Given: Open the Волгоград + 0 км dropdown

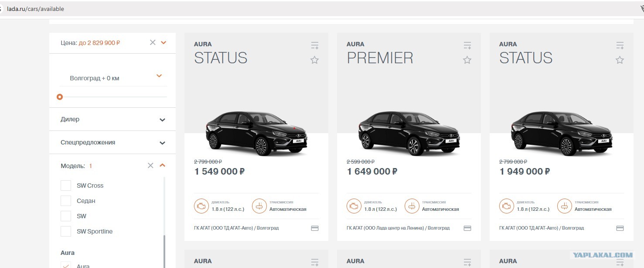Looking at the screenshot, I should pyautogui.click(x=113, y=78).
